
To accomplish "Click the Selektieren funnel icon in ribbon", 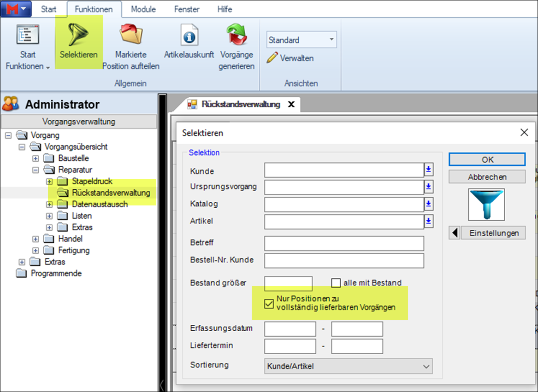I will click(78, 35).
